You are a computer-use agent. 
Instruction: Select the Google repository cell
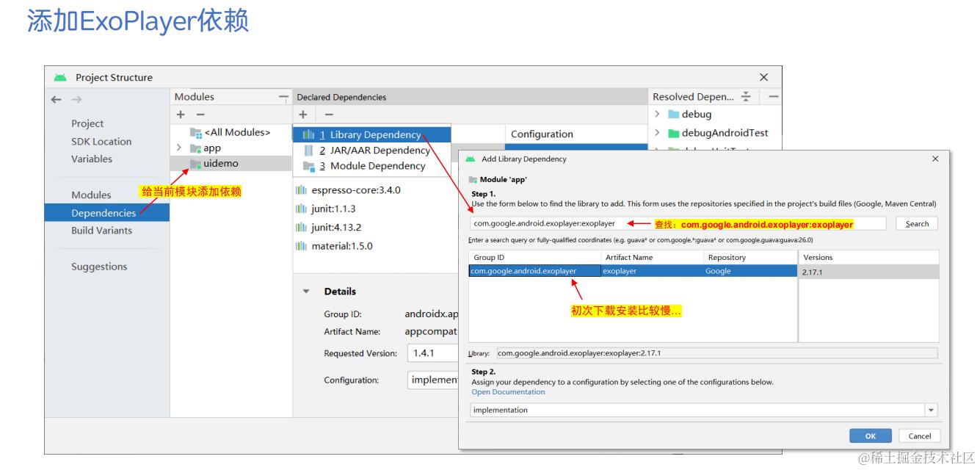749,271
